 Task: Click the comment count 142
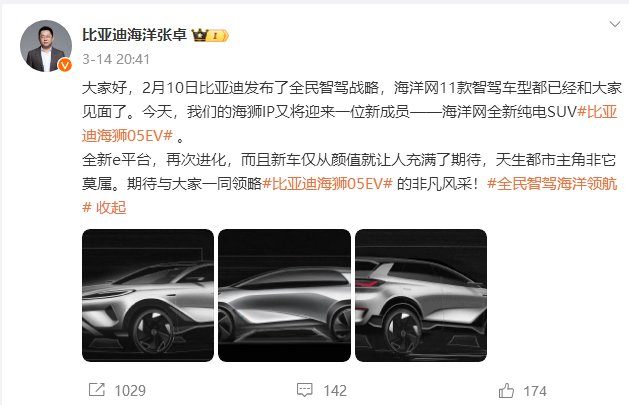coord(335,391)
